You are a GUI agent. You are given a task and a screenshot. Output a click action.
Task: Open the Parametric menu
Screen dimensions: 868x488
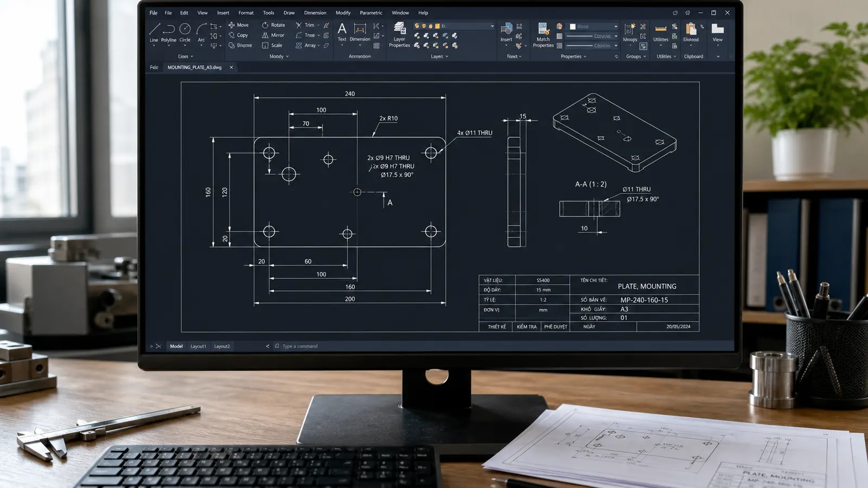[371, 13]
